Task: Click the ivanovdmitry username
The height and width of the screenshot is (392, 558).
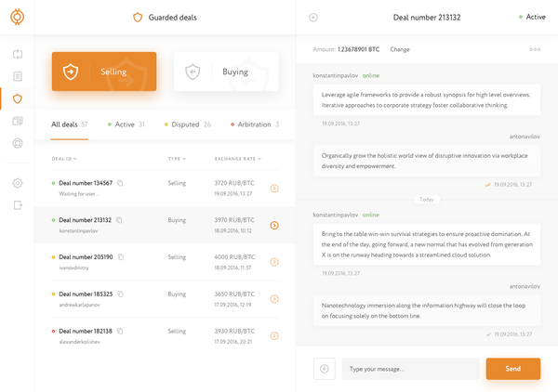Action: click(74, 268)
